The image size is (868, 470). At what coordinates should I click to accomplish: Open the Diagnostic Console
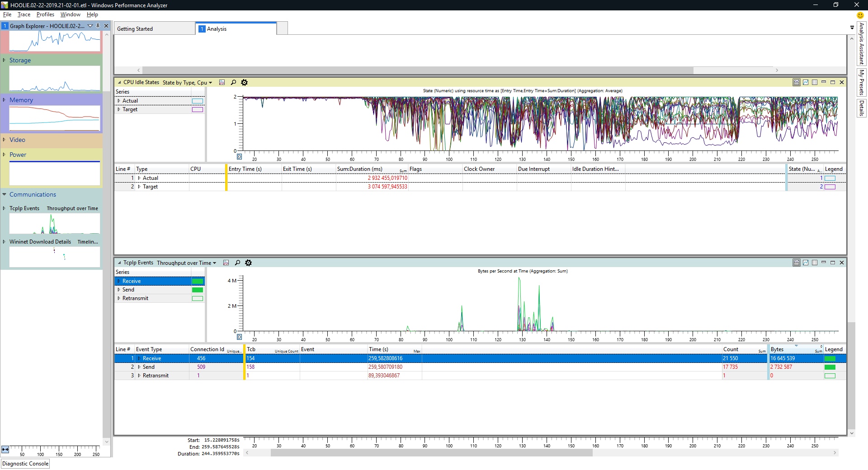click(25, 464)
